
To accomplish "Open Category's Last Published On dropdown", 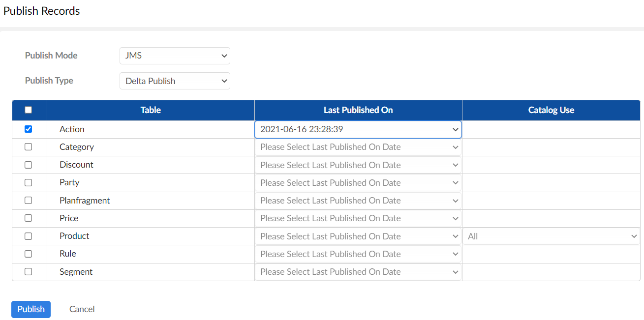I will click(358, 147).
